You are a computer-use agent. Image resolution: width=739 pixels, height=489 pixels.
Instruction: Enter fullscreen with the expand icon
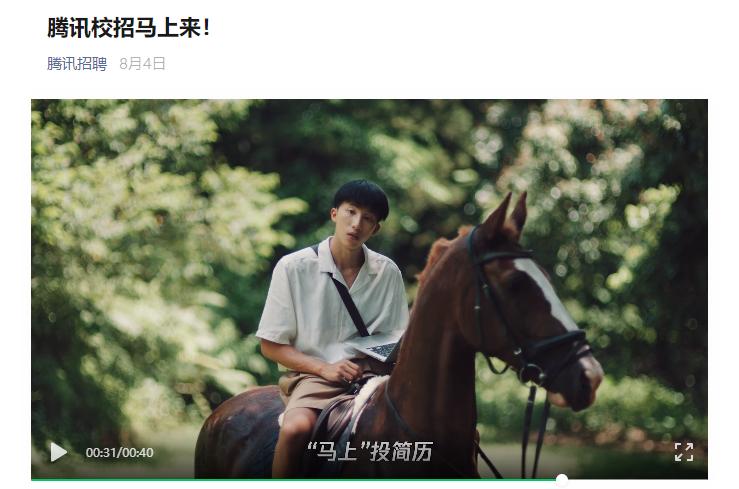click(x=684, y=452)
